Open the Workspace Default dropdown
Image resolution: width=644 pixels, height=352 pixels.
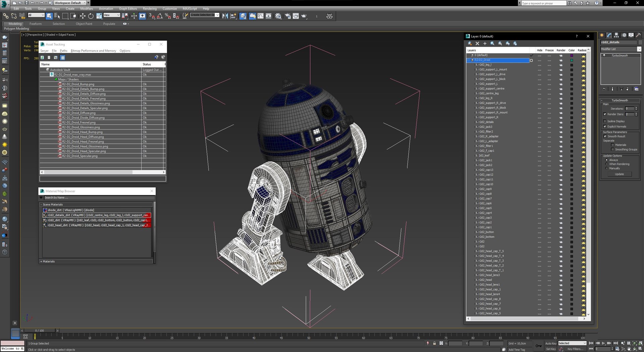pos(70,3)
